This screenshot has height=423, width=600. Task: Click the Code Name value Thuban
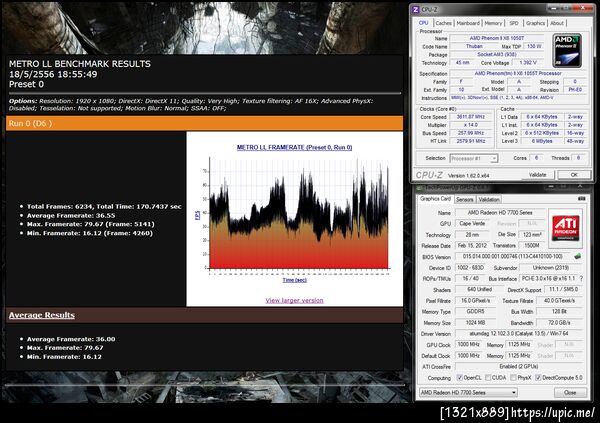[474, 46]
